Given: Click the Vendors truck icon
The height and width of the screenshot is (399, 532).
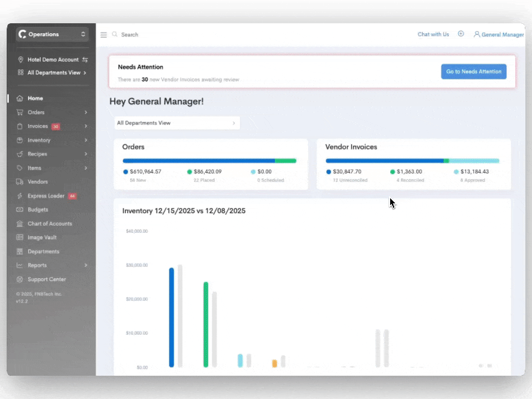Looking at the screenshot, I should [20, 182].
